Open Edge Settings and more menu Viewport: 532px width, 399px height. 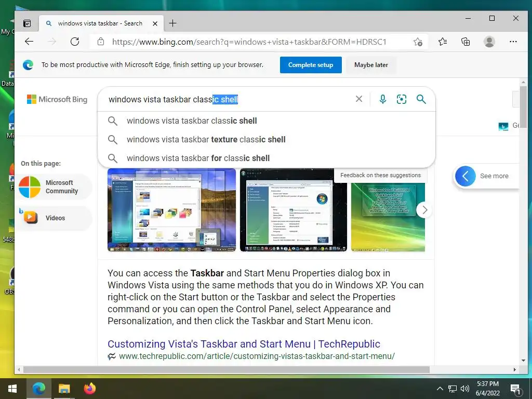coord(513,42)
